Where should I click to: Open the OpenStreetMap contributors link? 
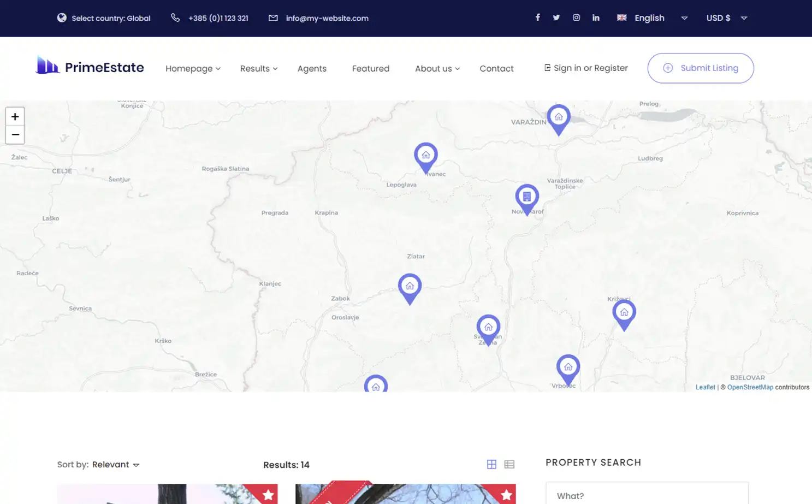[x=750, y=387]
